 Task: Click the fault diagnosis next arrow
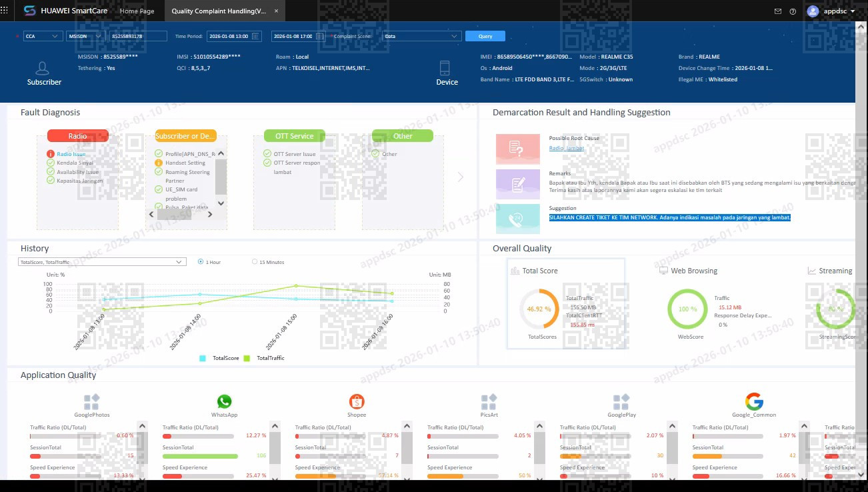tap(460, 177)
